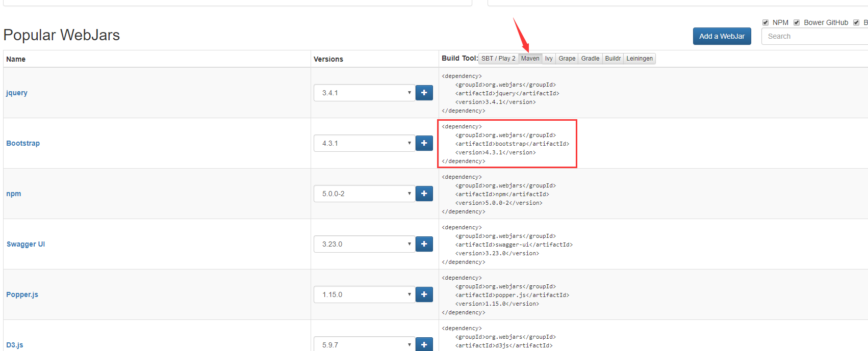
Task: Select the Gradle build tool tab
Action: pos(590,59)
